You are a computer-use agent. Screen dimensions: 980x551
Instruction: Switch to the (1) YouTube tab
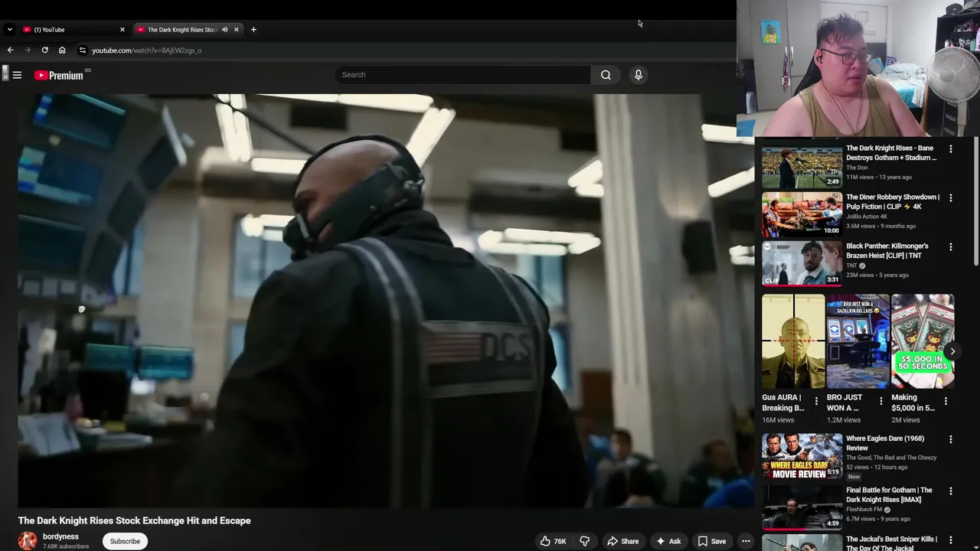point(73,30)
